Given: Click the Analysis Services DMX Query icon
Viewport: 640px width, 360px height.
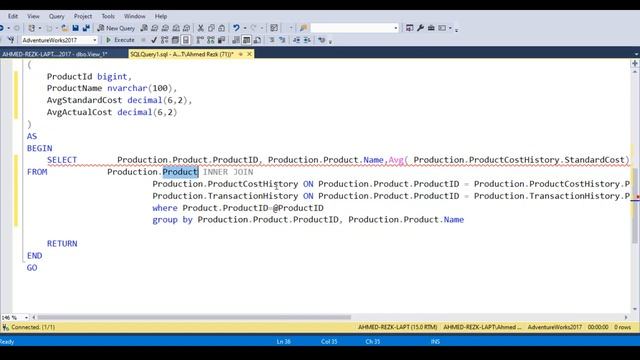Looking at the screenshot, I should tap(165, 28).
